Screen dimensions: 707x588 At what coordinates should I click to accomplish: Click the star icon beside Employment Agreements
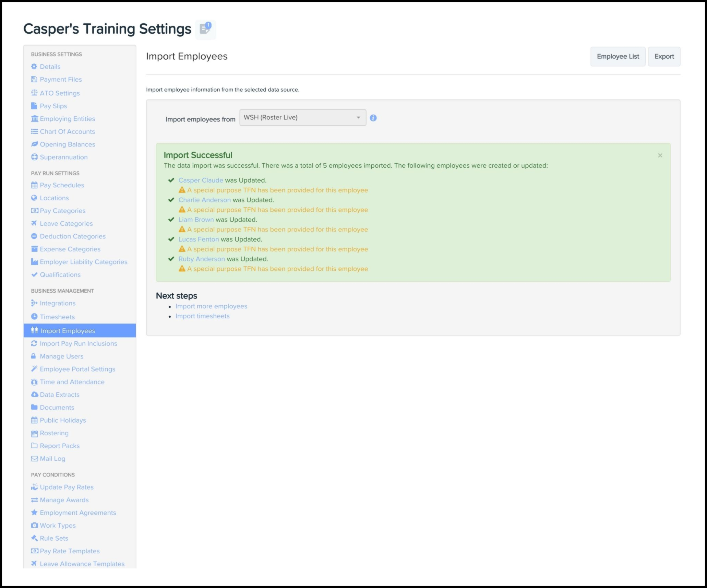[x=34, y=513]
